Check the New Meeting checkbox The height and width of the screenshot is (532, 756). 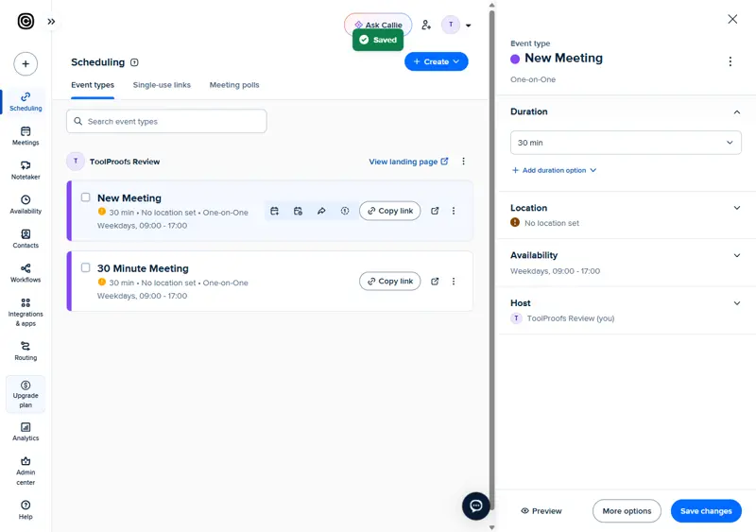point(85,197)
